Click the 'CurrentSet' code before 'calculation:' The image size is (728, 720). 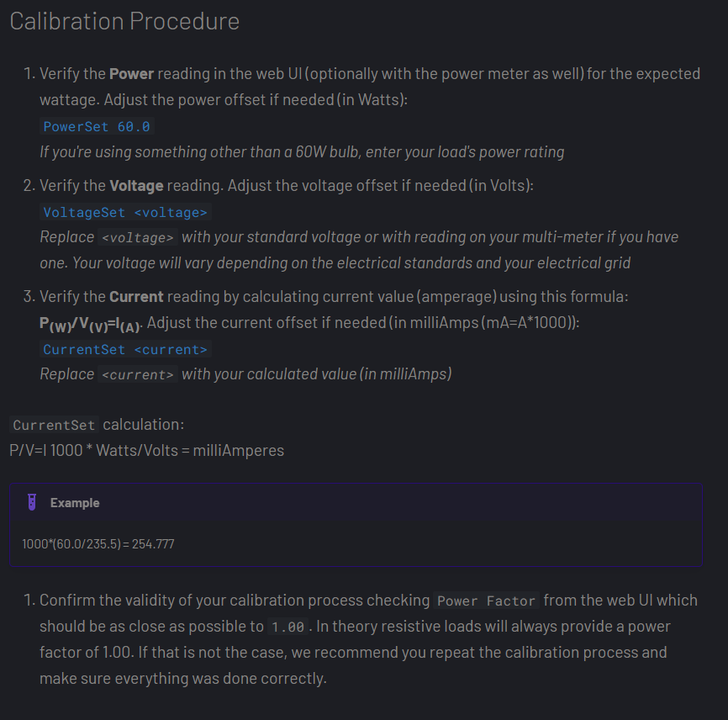tap(54, 426)
